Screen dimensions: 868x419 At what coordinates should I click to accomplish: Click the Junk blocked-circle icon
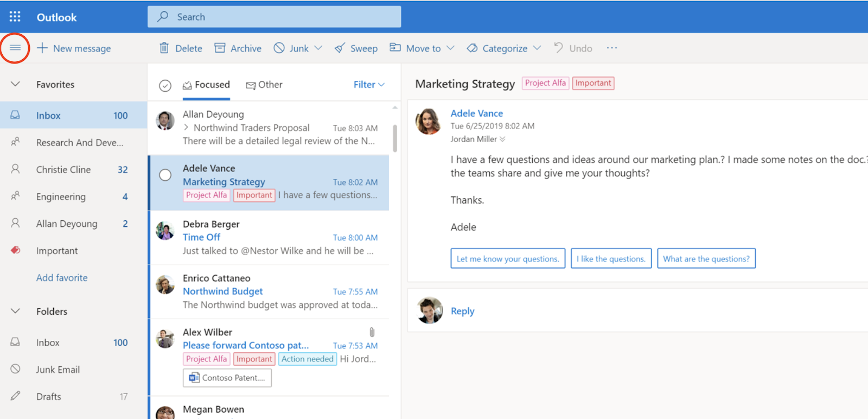pyautogui.click(x=279, y=48)
